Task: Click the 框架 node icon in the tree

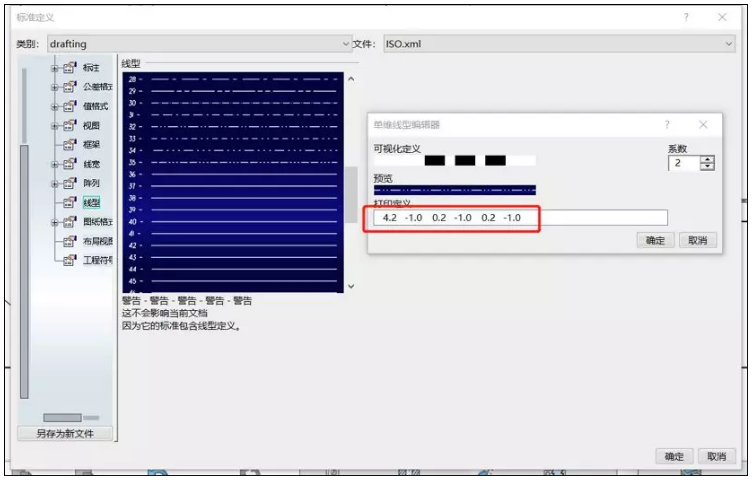Action: click(70, 144)
